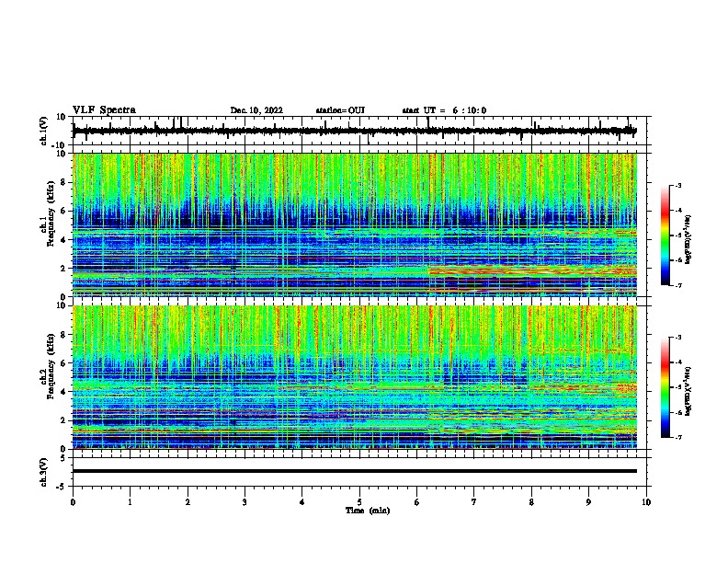Click the ch.2 colorbar log(PSD) label
The width and height of the screenshot is (728, 563).
click(x=688, y=391)
